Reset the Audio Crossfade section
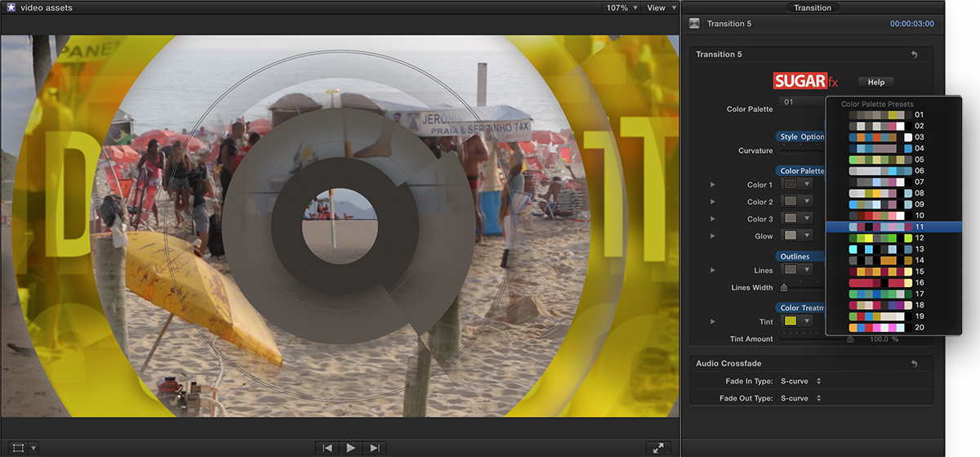 click(x=914, y=363)
